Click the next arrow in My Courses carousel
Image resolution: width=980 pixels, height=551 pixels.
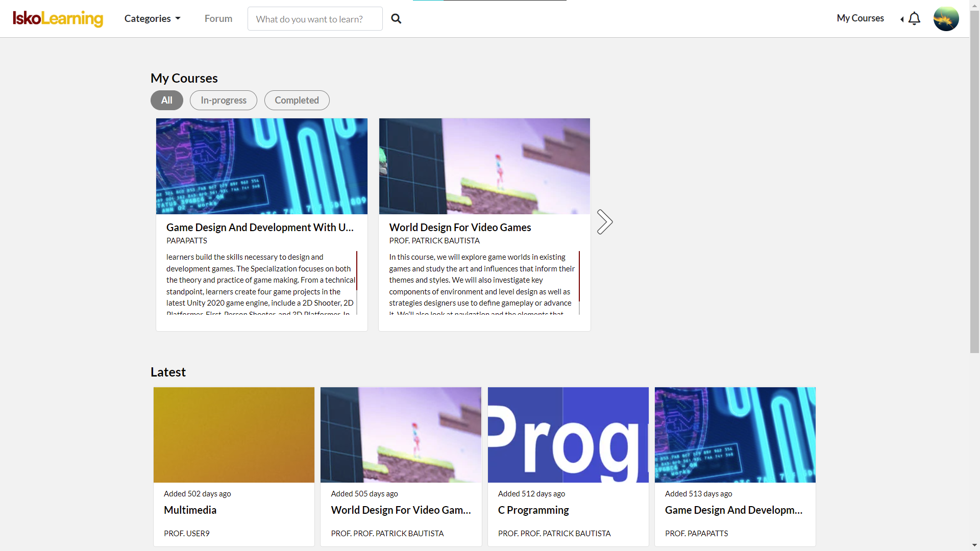click(x=605, y=222)
